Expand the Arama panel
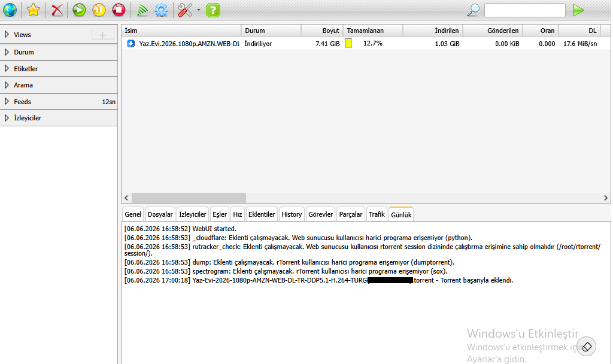 (59, 85)
